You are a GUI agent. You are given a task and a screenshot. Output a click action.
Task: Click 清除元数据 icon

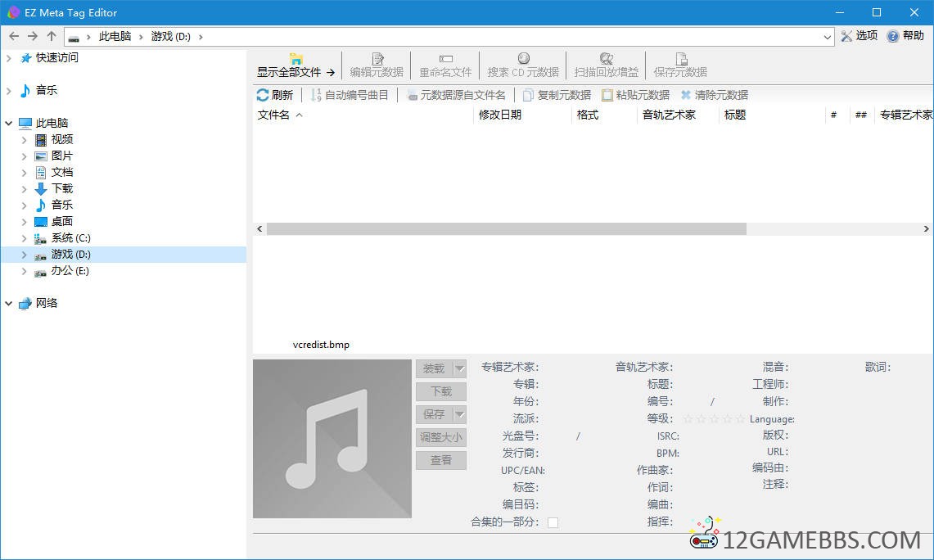pos(686,95)
